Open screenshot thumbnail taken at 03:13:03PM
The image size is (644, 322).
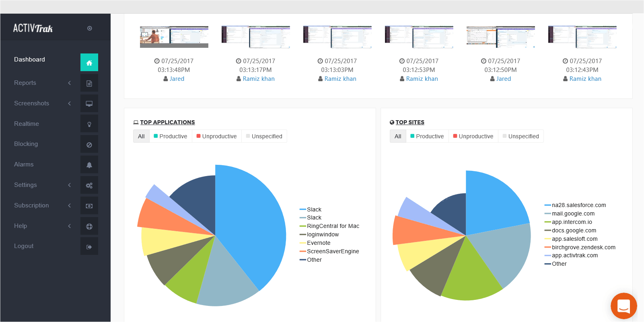337,37
